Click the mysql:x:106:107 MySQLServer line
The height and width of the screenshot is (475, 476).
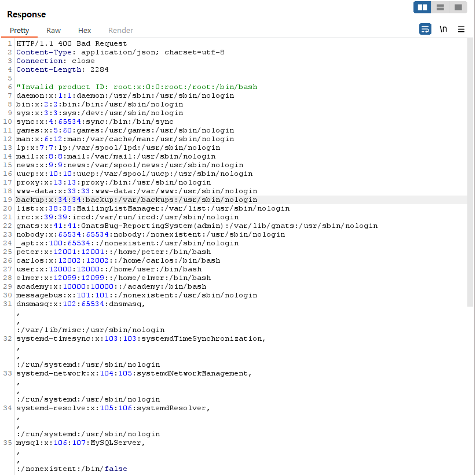[80, 443]
